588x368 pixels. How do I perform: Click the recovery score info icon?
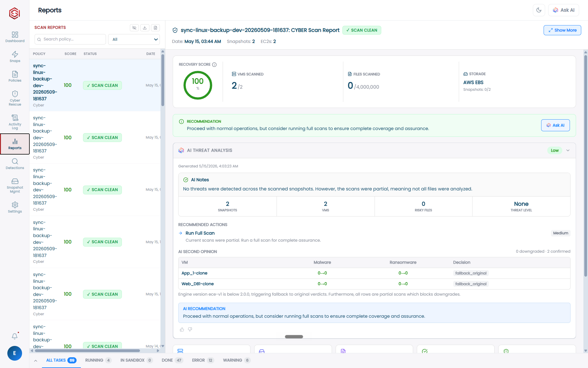point(214,65)
